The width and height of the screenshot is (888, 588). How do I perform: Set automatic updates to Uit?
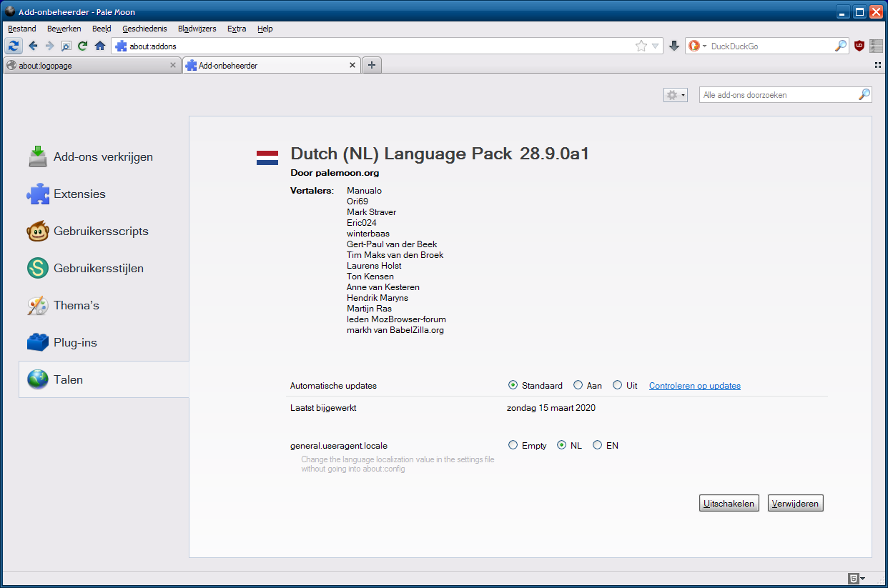point(618,385)
